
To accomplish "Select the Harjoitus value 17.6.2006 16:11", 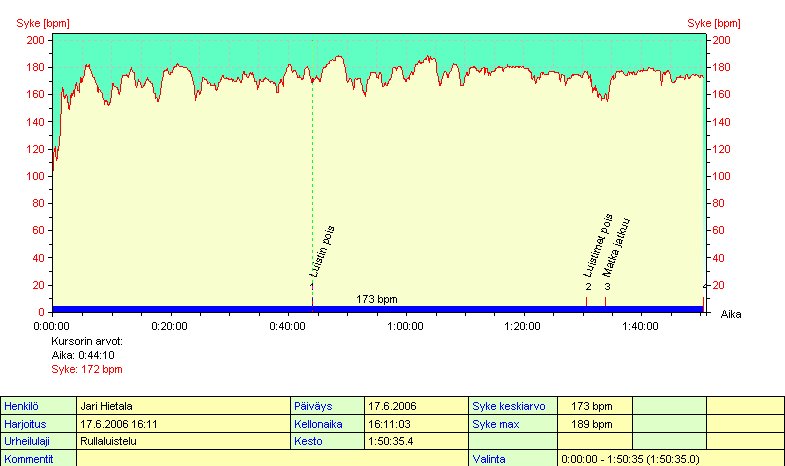I will pyautogui.click(x=182, y=424).
